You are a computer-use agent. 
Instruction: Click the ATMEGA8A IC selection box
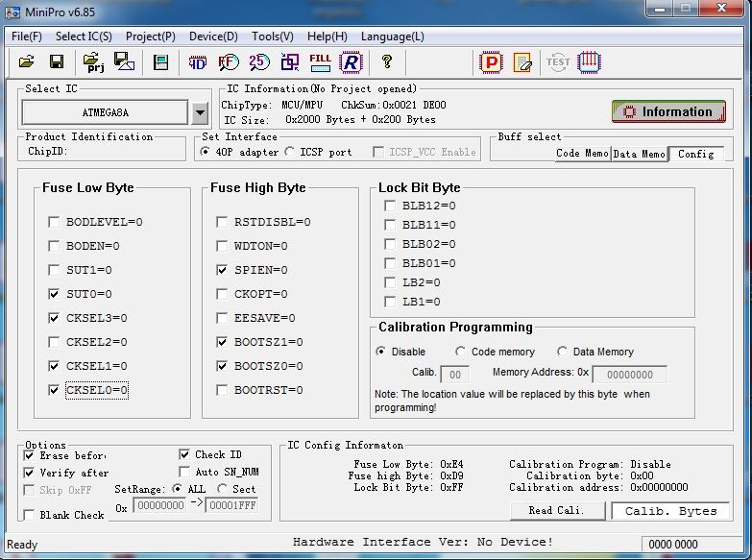[105, 112]
